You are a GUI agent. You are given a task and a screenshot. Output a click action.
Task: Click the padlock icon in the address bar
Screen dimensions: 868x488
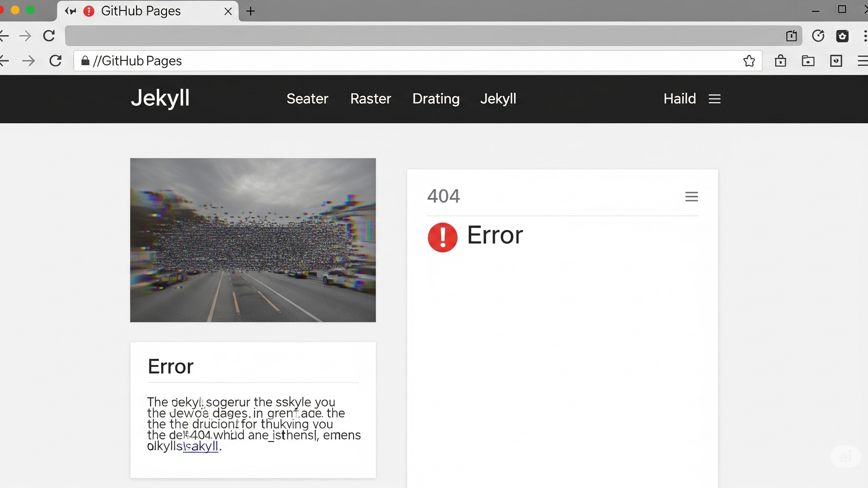(85, 61)
